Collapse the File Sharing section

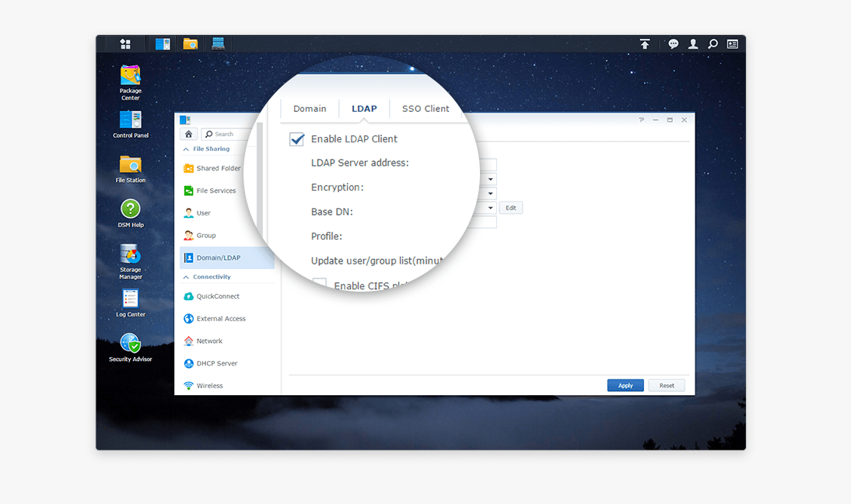[186, 149]
